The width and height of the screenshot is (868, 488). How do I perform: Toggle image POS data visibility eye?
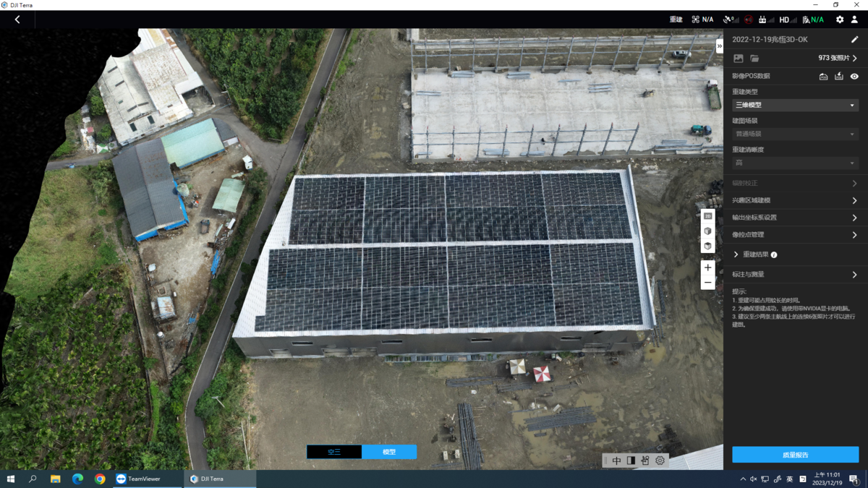click(x=854, y=76)
